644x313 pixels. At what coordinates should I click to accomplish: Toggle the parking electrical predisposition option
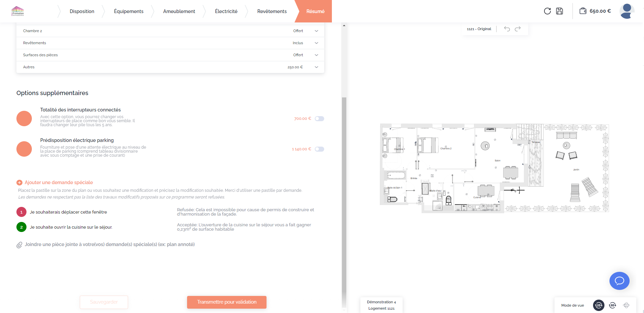[319, 149]
